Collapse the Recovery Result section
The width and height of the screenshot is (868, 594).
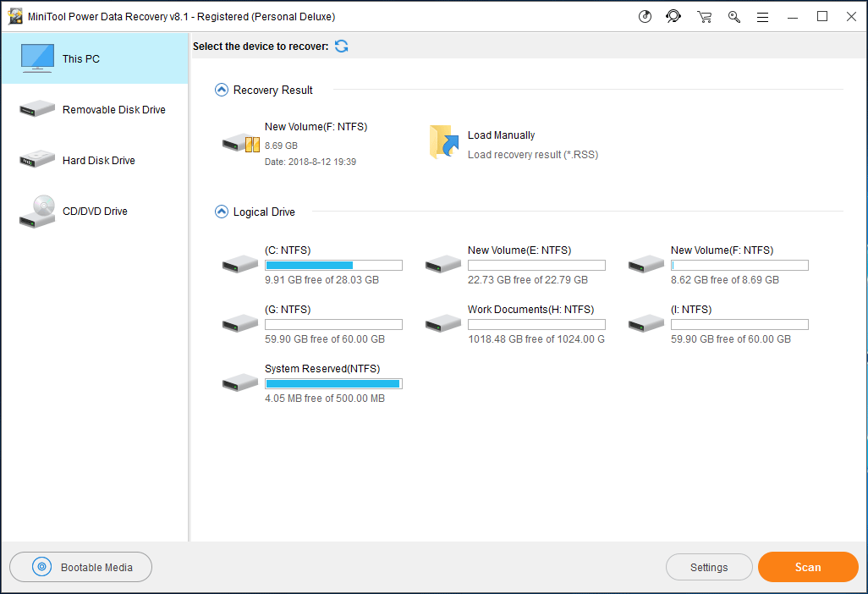222,90
